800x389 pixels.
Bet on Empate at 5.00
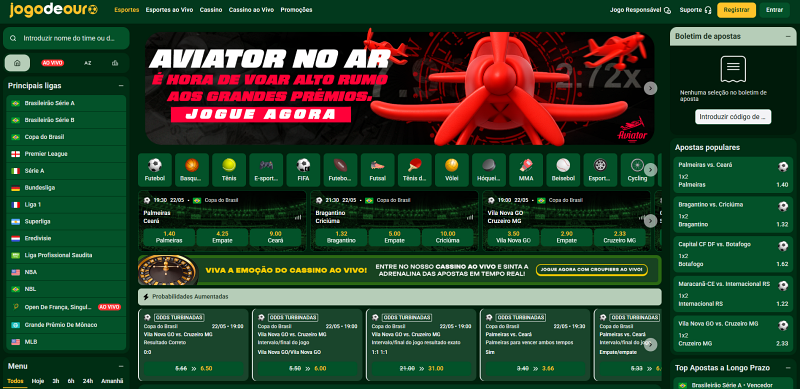394,237
